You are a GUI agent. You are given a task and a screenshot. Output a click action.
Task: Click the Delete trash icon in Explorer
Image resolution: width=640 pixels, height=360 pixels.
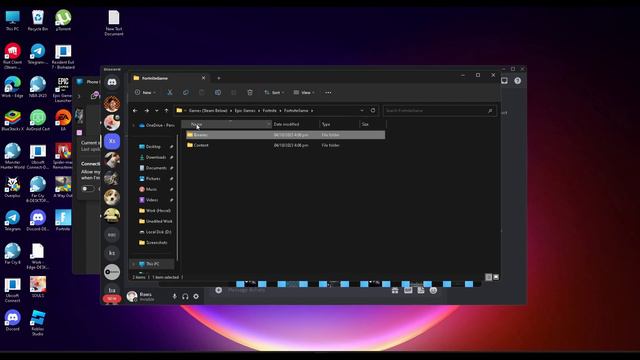[250, 93]
